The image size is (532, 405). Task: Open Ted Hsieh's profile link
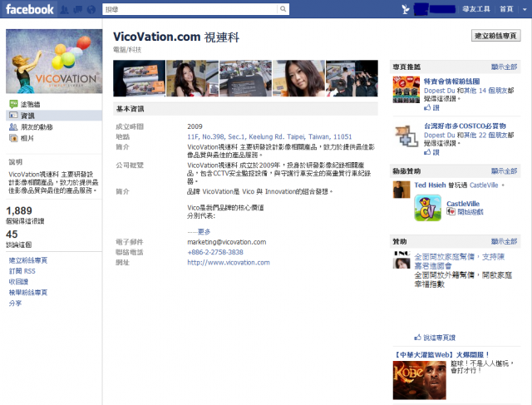pyautogui.click(x=430, y=185)
